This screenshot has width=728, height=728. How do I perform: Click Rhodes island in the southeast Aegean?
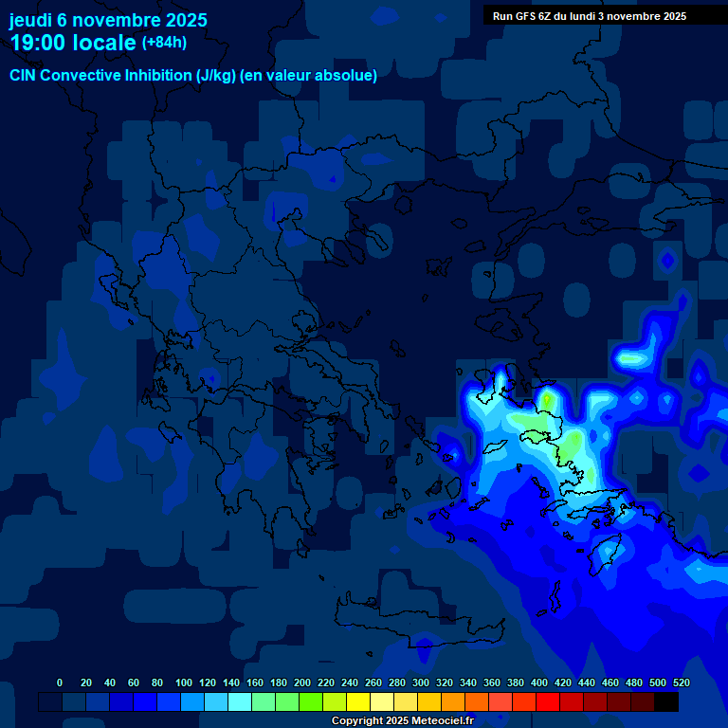click(607, 552)
